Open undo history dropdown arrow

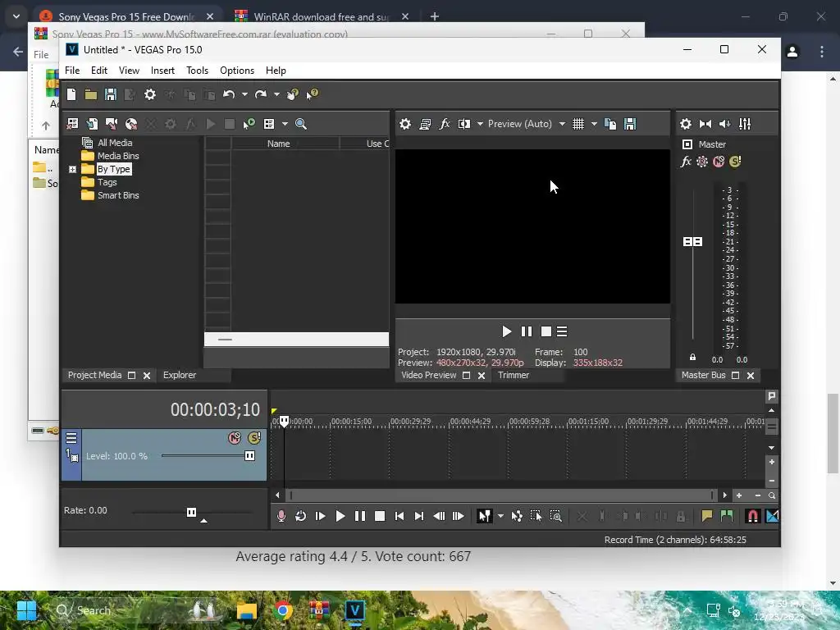click(x=244, y=95)
